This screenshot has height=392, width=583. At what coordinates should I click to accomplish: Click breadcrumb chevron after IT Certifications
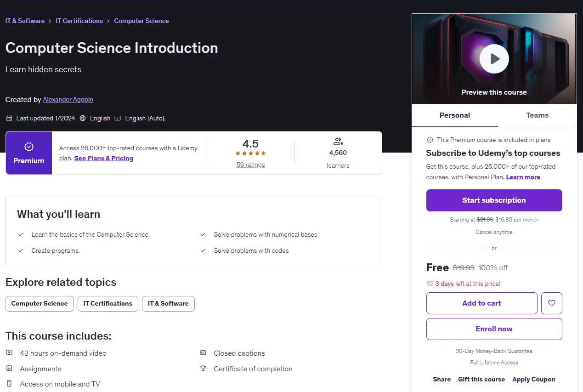point(108,21)
